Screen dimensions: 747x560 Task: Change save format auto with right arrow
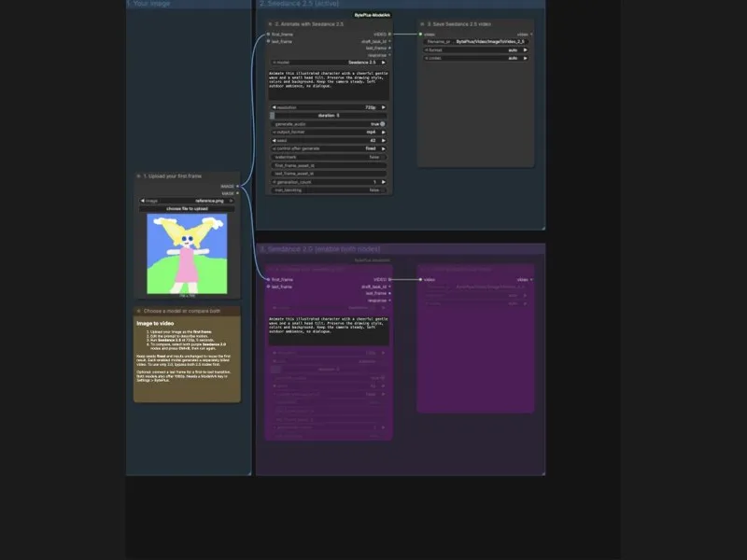click(x=526, y=50)
